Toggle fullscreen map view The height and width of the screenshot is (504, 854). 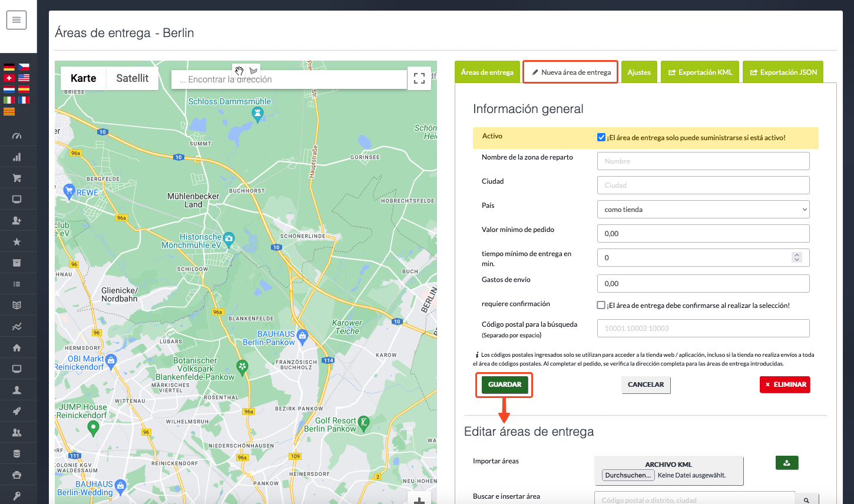click(x=419, y=78)
